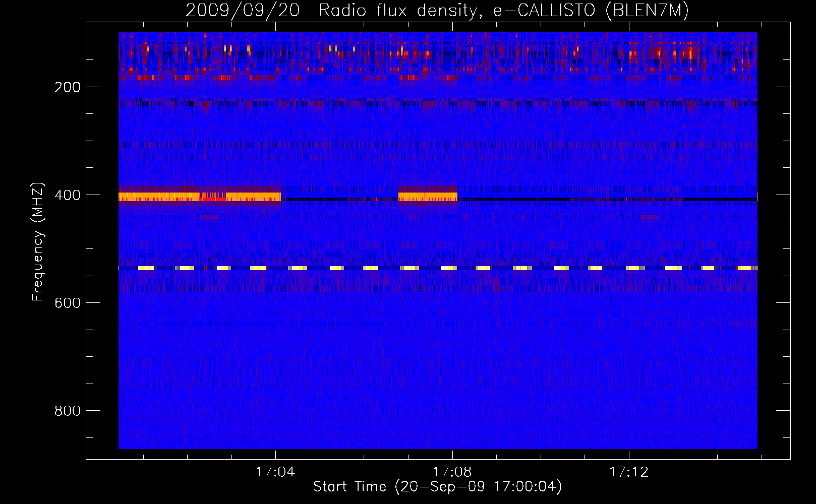The height and width of the screenshot is (504, 816).
Task: Click the "Frequency (MHZ)" y-axis label
Action: pyautogui.click(x=38, y=242)
